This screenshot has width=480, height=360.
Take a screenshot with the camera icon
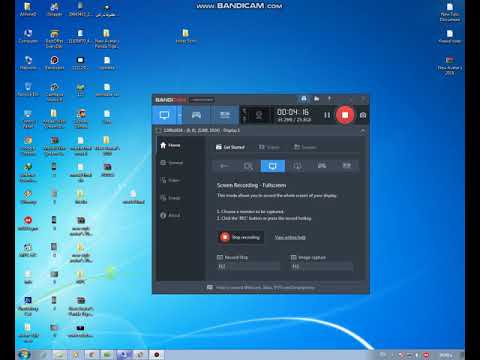point(363,115)
